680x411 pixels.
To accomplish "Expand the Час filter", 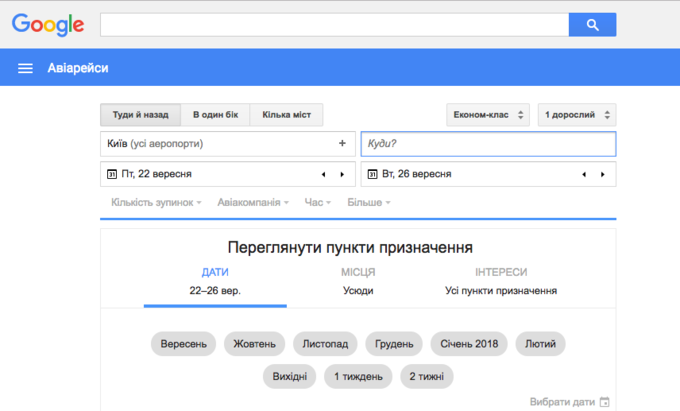I will (x=318, y=202).
